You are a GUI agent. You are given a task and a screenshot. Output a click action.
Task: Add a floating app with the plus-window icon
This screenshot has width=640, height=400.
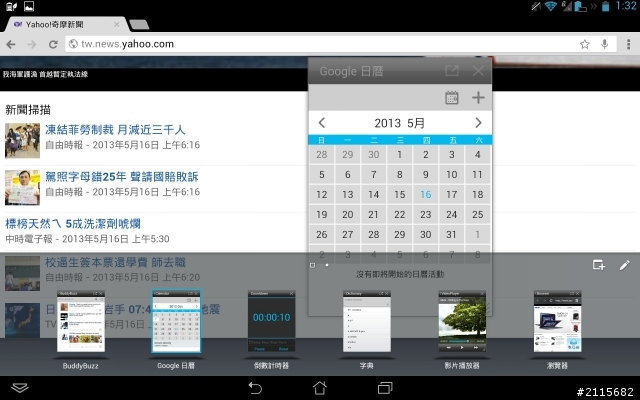(599, 265)
